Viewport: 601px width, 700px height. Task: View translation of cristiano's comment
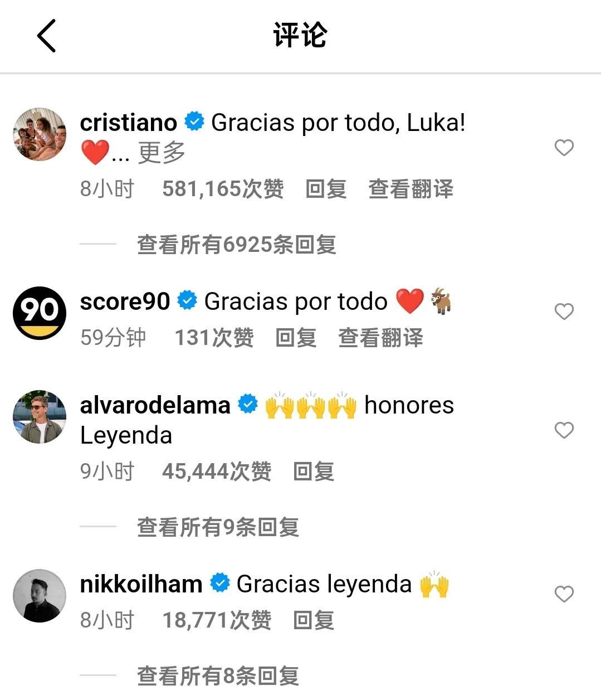[411, 189]
